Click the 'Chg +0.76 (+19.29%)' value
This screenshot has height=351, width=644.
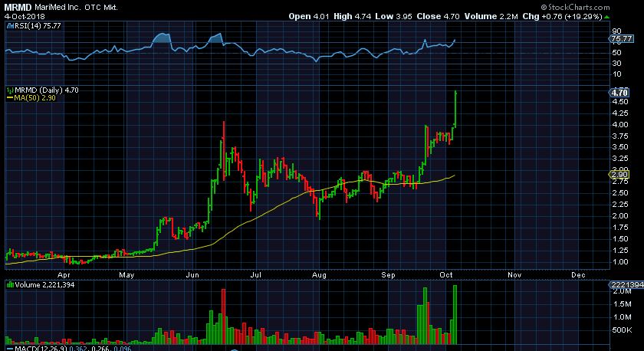(562, 16)
